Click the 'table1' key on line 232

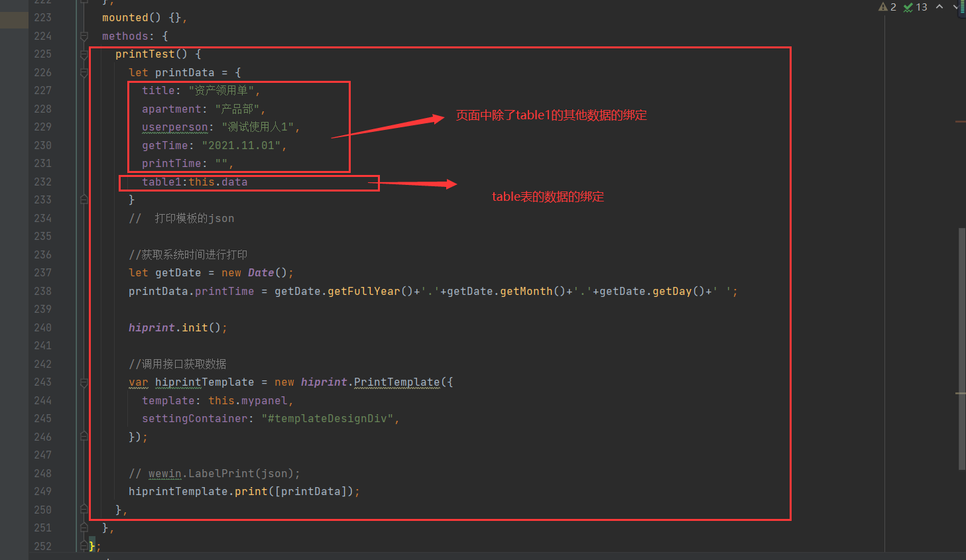[161, 182]
